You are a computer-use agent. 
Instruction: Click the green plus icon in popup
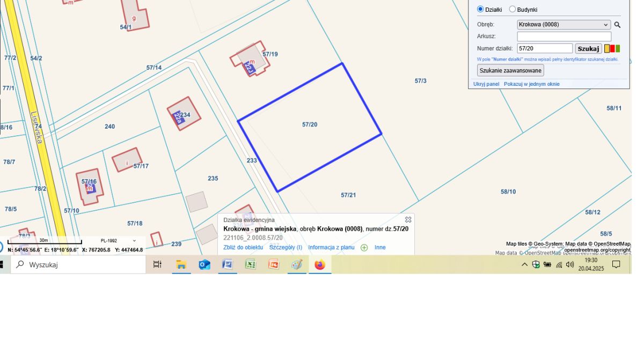tap(364, 248)
